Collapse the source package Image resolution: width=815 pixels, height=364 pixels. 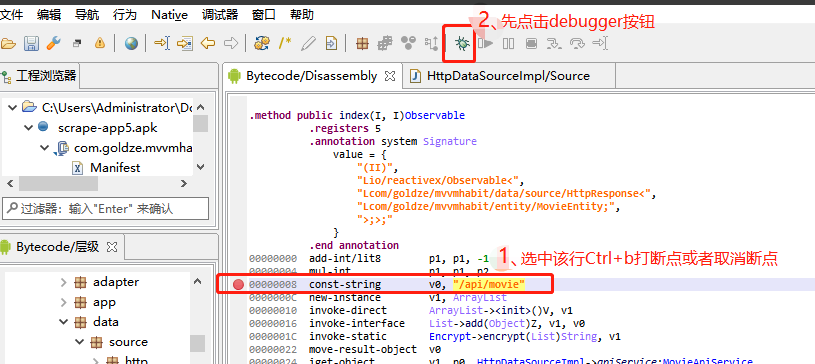click(80, 342)
